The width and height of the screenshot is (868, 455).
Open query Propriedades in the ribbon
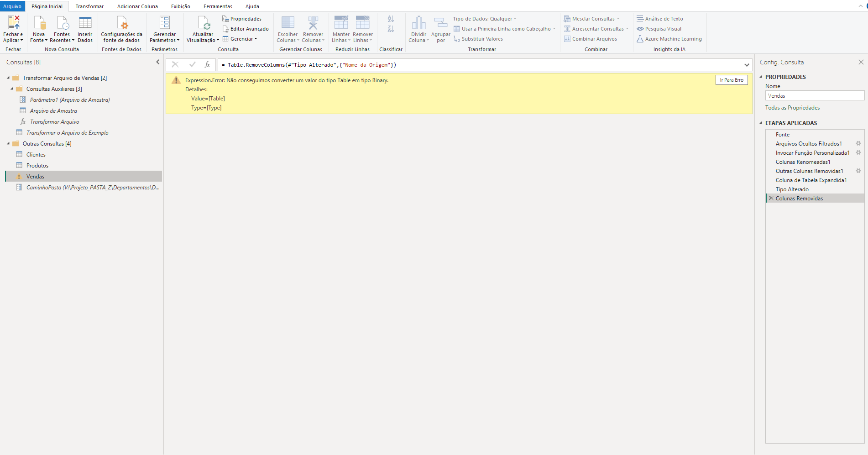click(x=242, y=19)
